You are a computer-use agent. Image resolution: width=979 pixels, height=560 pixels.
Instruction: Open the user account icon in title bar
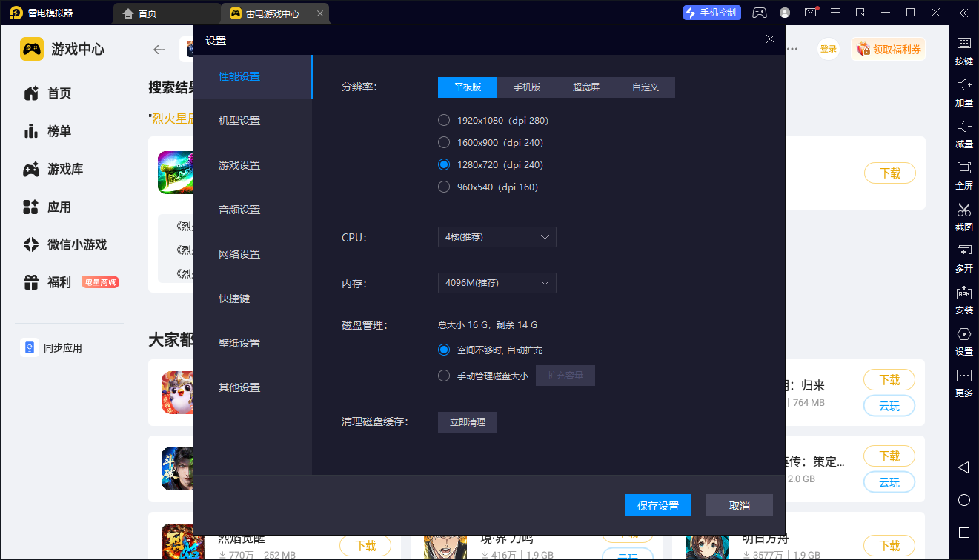click(x=785, y=13)
